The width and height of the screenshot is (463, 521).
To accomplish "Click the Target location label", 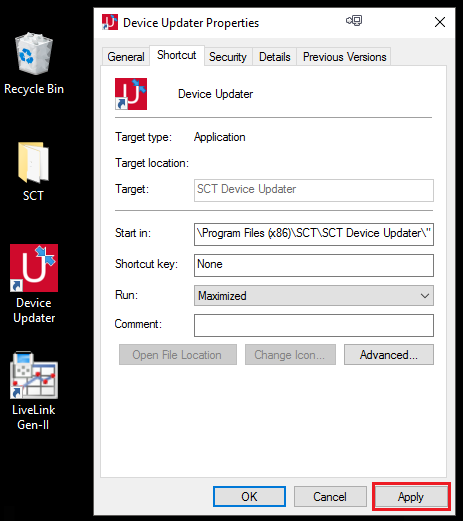I will tap(152, 163).
